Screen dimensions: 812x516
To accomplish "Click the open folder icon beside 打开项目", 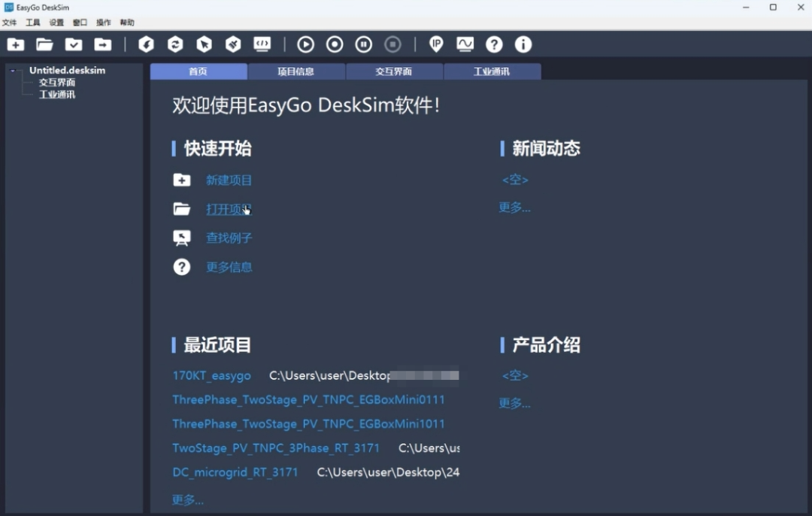I will [182, 209].
